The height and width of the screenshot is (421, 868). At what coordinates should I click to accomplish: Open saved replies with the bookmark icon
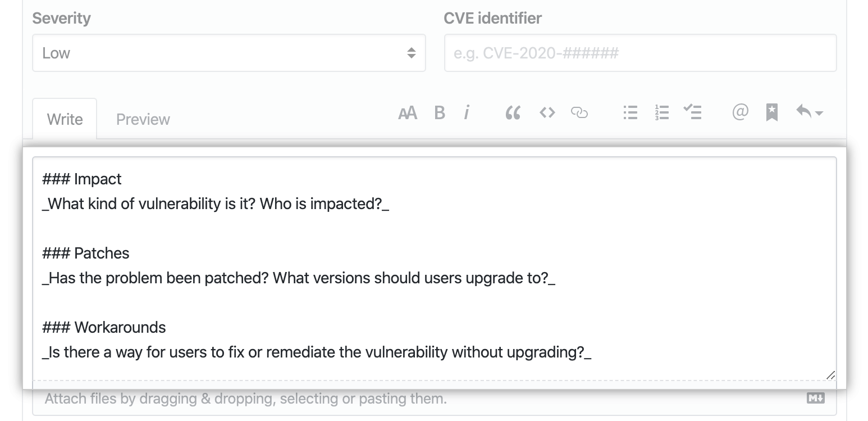coord(771,112)
